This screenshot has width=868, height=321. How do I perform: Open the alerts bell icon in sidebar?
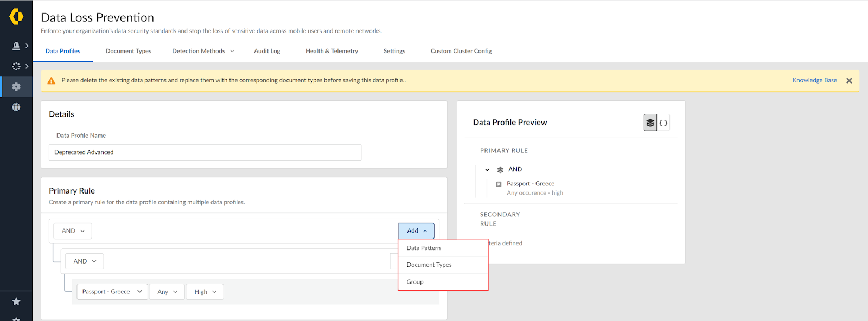pos(16,46)
